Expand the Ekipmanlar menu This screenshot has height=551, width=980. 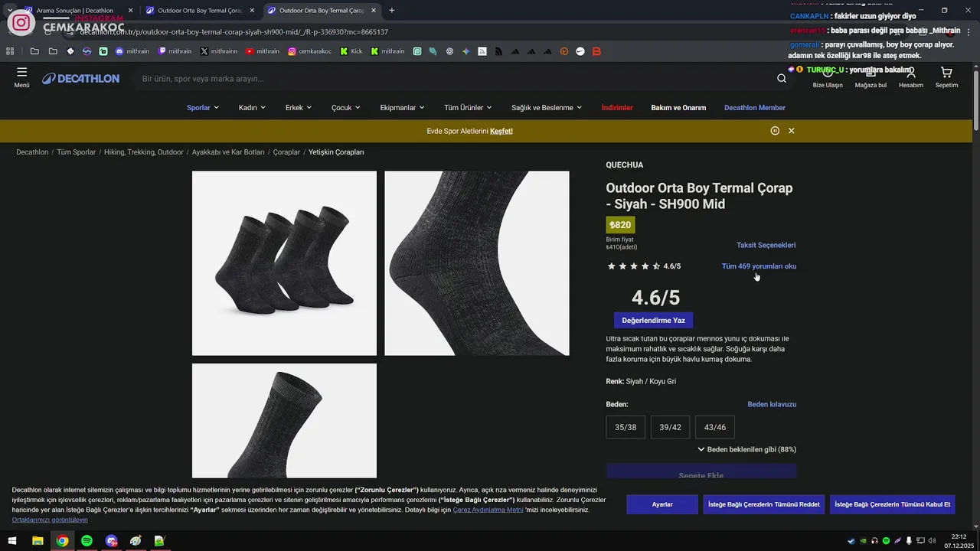click(402, 108)
